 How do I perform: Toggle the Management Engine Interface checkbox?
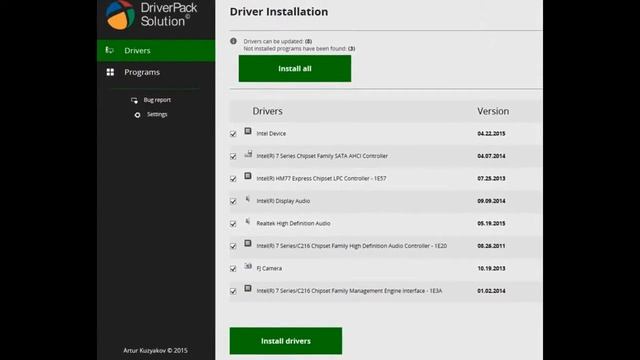tap(233, 291)
